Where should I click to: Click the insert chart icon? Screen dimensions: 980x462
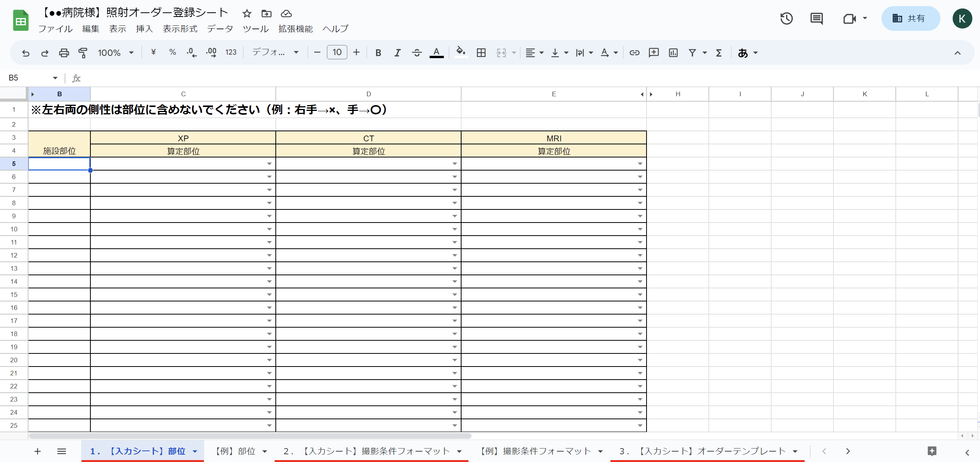[x=673, y=53]
